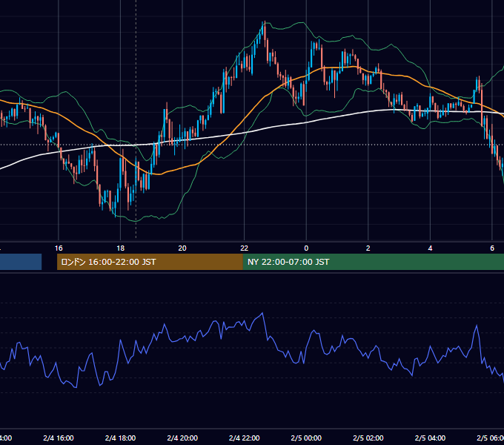
Task: Click the 6 hour label on price chart axis
Action: click(492, 248)
